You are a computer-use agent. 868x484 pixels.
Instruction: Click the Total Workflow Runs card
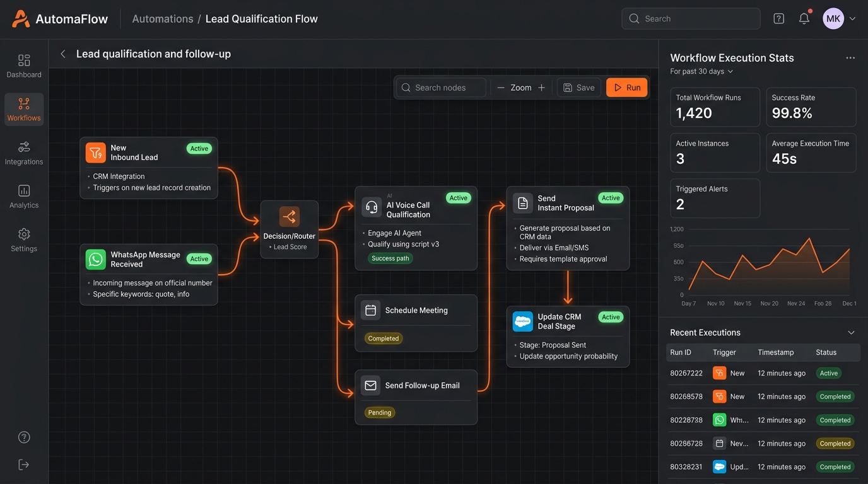(x=715, y=107)
